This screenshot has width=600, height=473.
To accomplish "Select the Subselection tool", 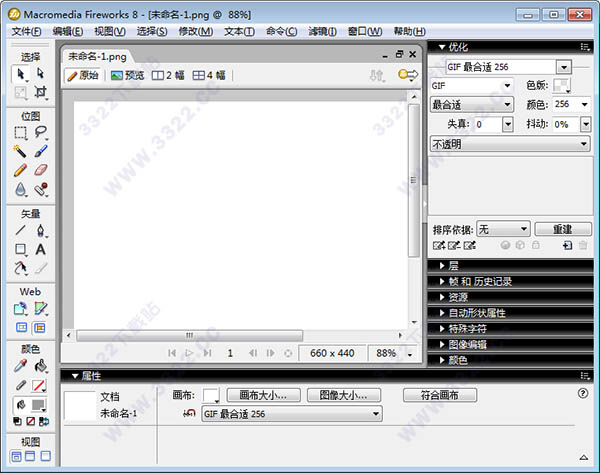I will point(40,73).
